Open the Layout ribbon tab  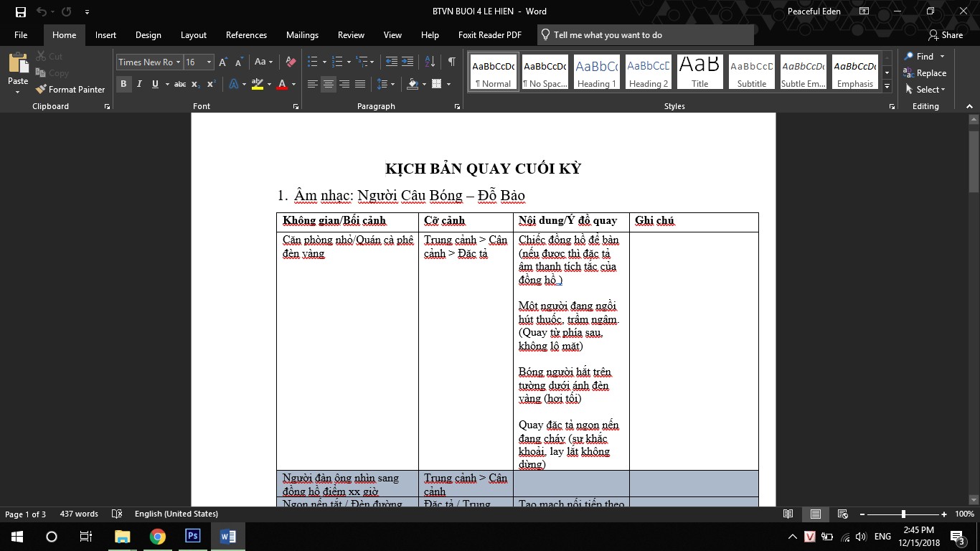point(194,34)
